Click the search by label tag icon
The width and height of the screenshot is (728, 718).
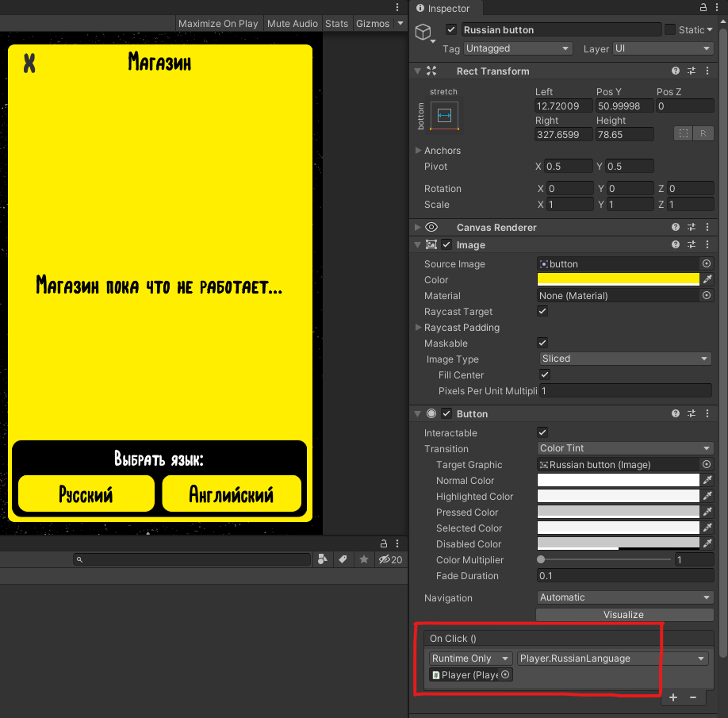coord(343,559)
